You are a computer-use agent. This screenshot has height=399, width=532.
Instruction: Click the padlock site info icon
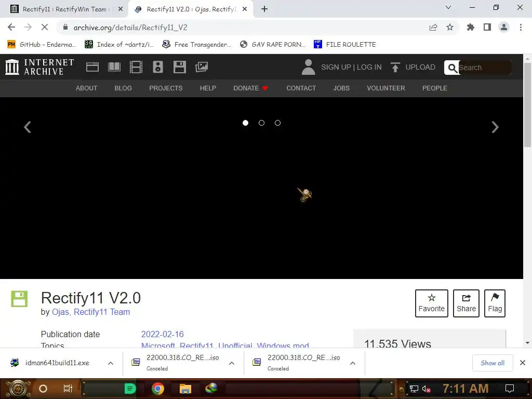point(65,27)
